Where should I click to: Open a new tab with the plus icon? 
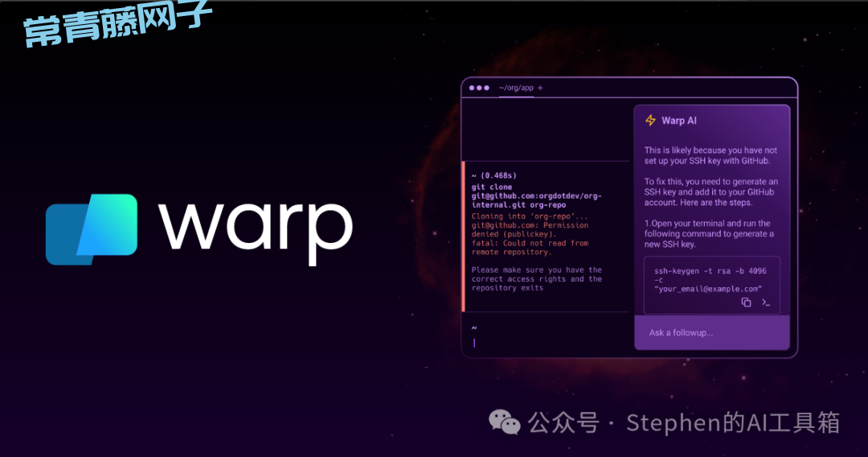[540, 88]
